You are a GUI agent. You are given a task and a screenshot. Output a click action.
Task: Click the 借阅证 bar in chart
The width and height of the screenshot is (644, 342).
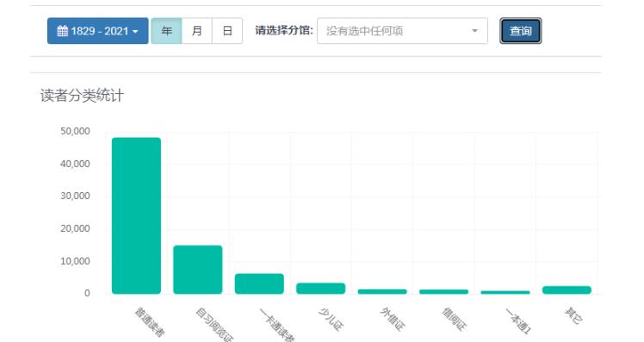pyautogui.click(x=443, y=291)
